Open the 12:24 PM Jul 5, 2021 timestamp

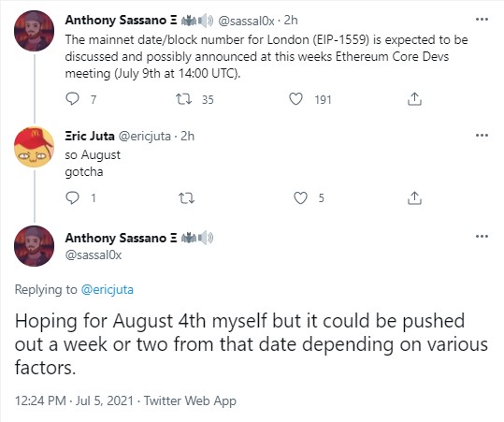(x=74, y=400)
